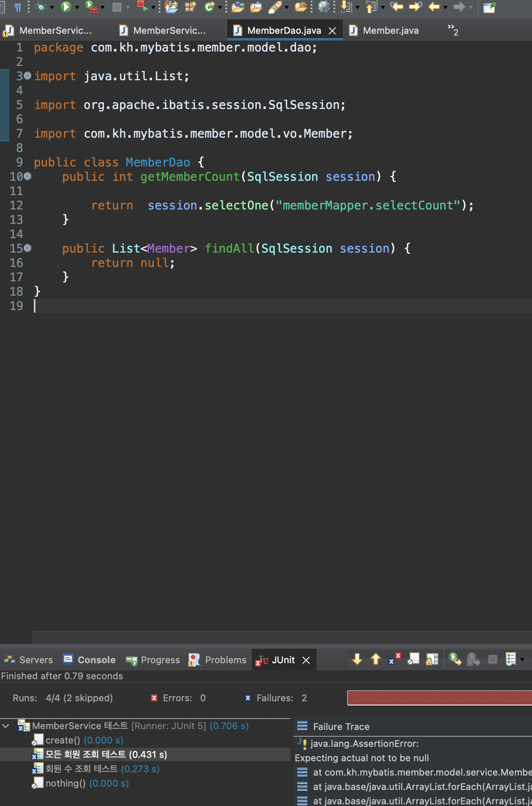Show hidden editor tabs list
This screenshot has height=806, width=532.
coord(453,30)
